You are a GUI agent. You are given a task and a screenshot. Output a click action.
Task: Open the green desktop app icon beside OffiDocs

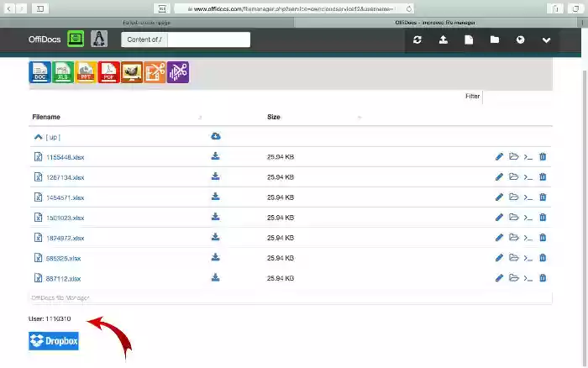click(x=76, y=39)
